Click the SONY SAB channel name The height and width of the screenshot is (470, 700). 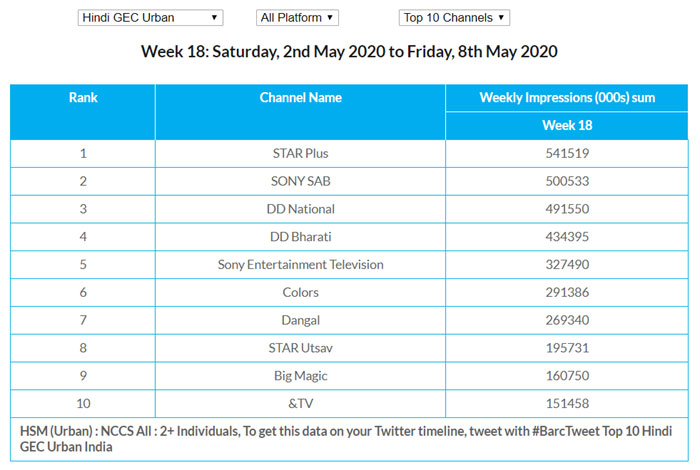300,181
